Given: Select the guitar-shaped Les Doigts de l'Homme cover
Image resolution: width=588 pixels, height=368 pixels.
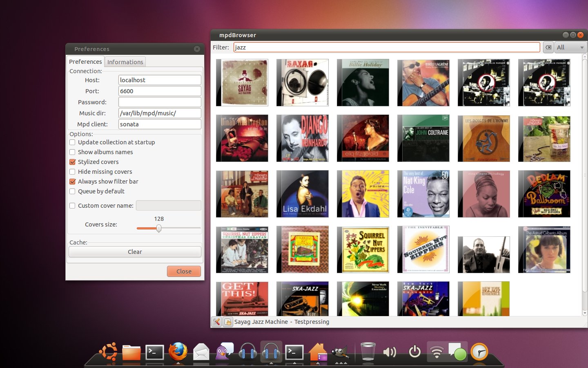Looking at the screenshot, I should pyautogui.click(x=484, y=138).
